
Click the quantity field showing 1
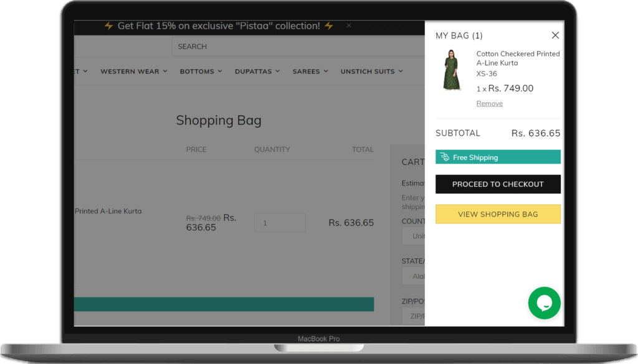[280, 223]
